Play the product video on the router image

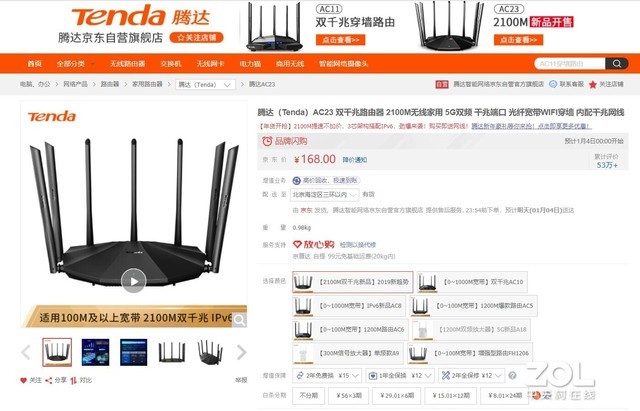[x=133, y=281]
